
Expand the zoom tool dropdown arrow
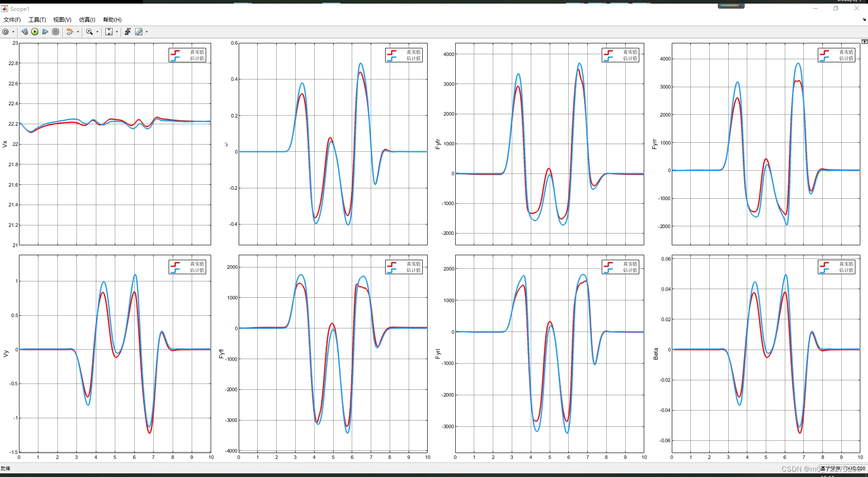(97, 32)
